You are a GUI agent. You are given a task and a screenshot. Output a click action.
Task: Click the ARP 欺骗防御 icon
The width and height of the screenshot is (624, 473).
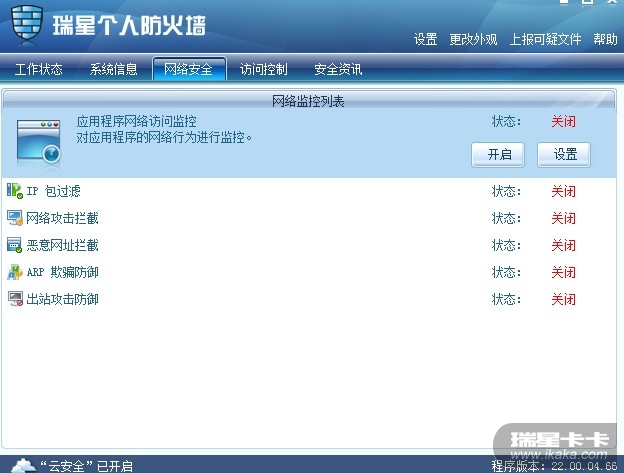(x=15, y=272)
